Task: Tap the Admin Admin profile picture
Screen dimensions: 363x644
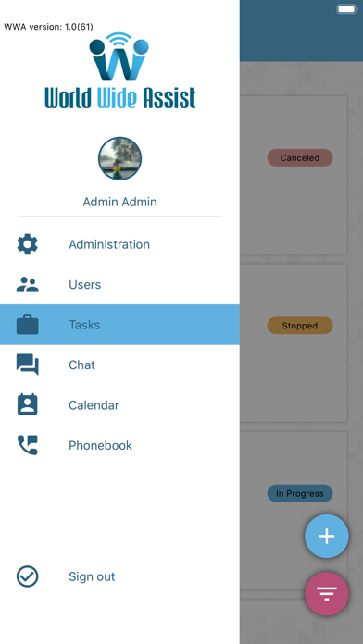Action: [x=120, y=158]
